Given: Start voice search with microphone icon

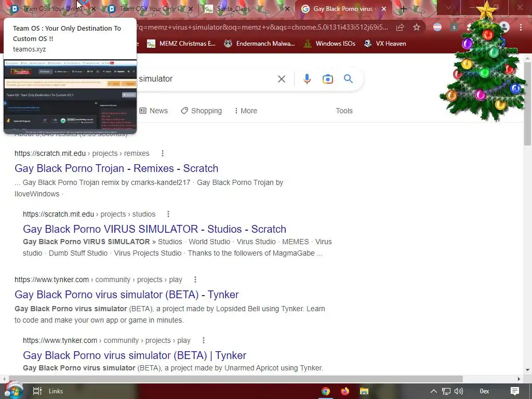Looking at the screenshot, I should [x=307, y=79].
